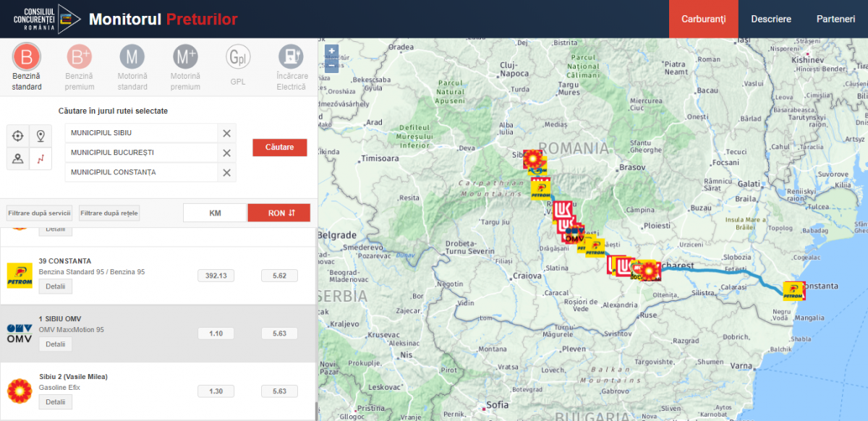868x421 pixels.
Task: Zoom in on the map
Action: click(331, 51)
